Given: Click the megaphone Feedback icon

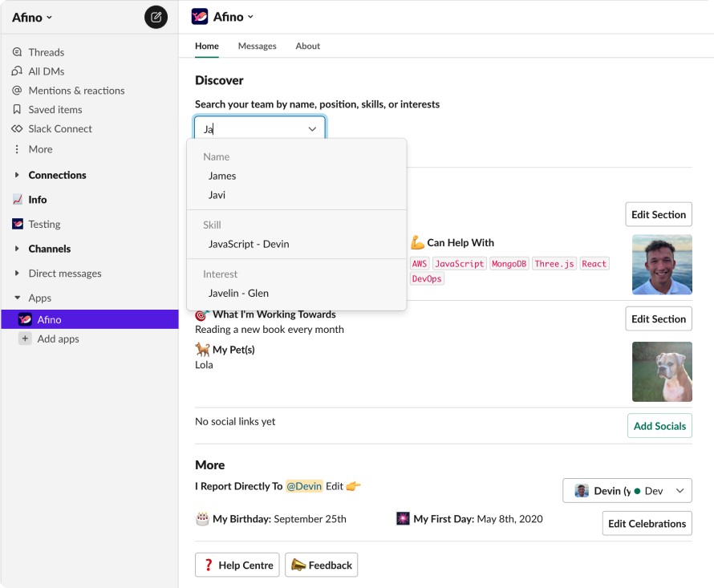Looking at the screenshot, I should pos(298,565).
